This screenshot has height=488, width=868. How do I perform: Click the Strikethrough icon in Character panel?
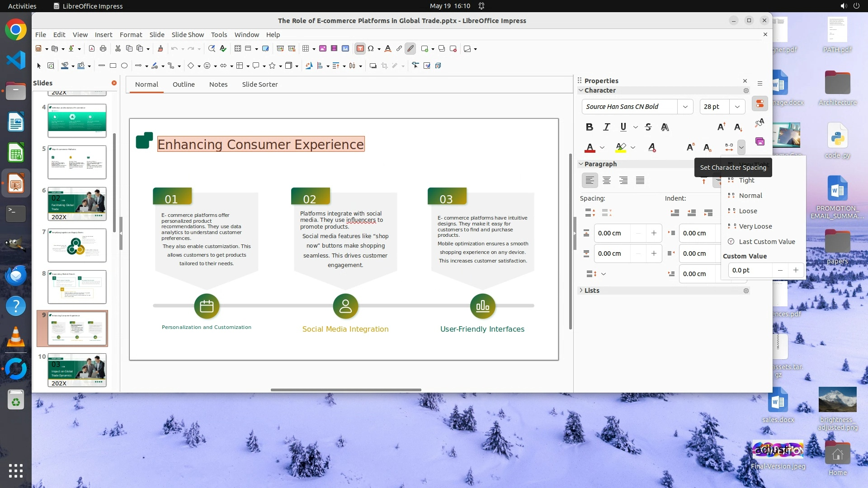[x=648, y=127]
